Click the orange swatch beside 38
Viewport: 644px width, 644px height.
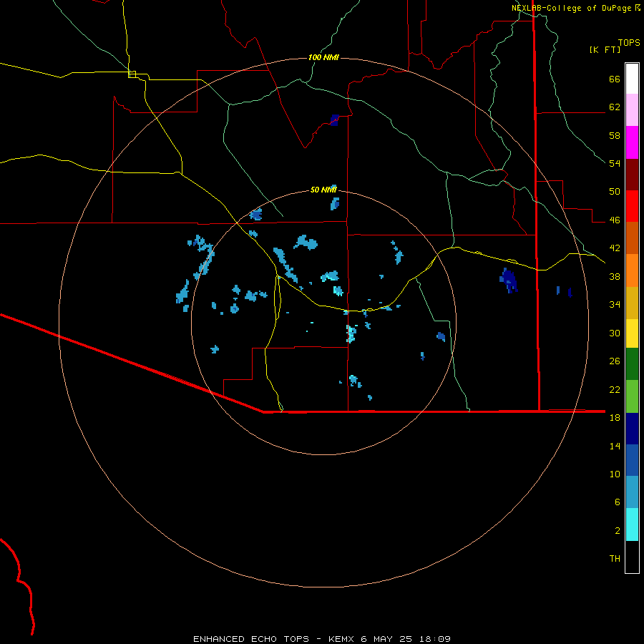point(632,270)
